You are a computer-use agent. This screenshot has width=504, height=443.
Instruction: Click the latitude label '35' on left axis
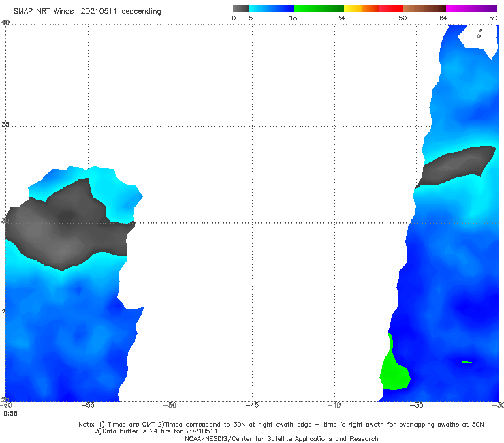click(5, 124)
